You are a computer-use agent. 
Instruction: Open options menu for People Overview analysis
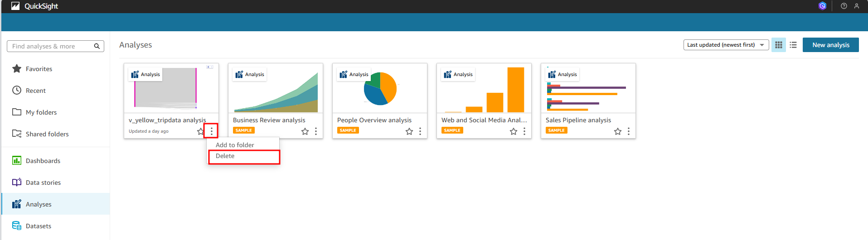[420, 131]
